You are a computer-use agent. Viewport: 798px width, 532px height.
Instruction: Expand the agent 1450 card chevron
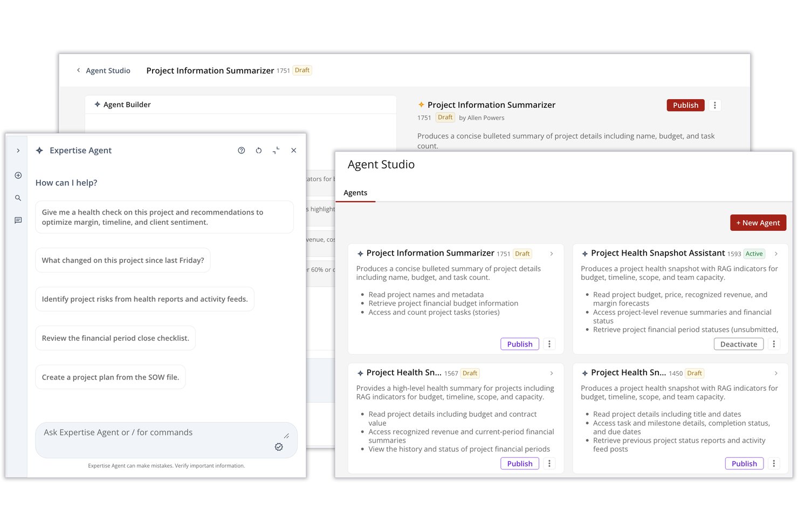776,374
